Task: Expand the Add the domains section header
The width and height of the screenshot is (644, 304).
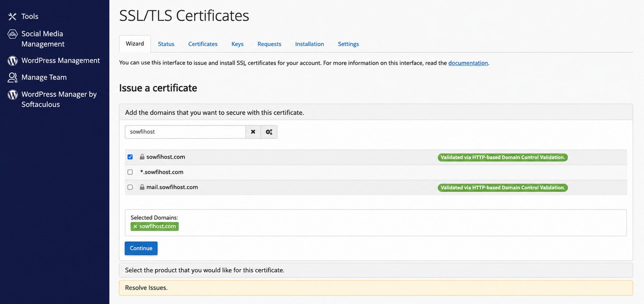Action: coord(376,113)
